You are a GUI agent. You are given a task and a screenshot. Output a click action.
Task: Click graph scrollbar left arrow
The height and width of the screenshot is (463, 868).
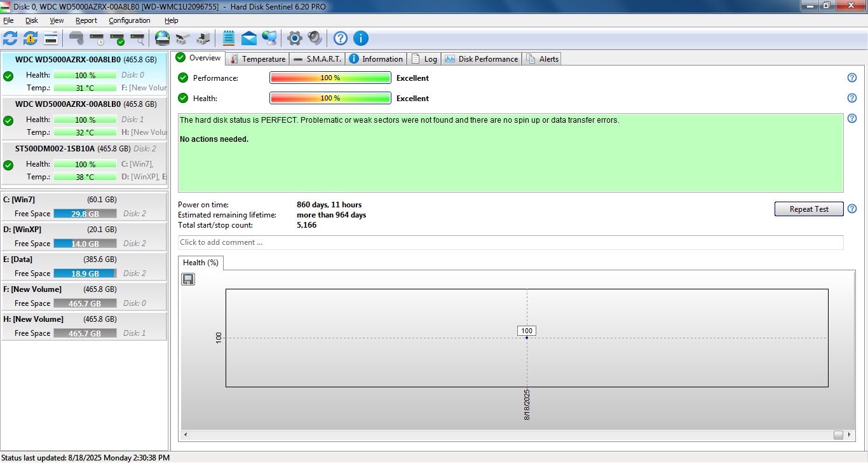coord(186,435)
